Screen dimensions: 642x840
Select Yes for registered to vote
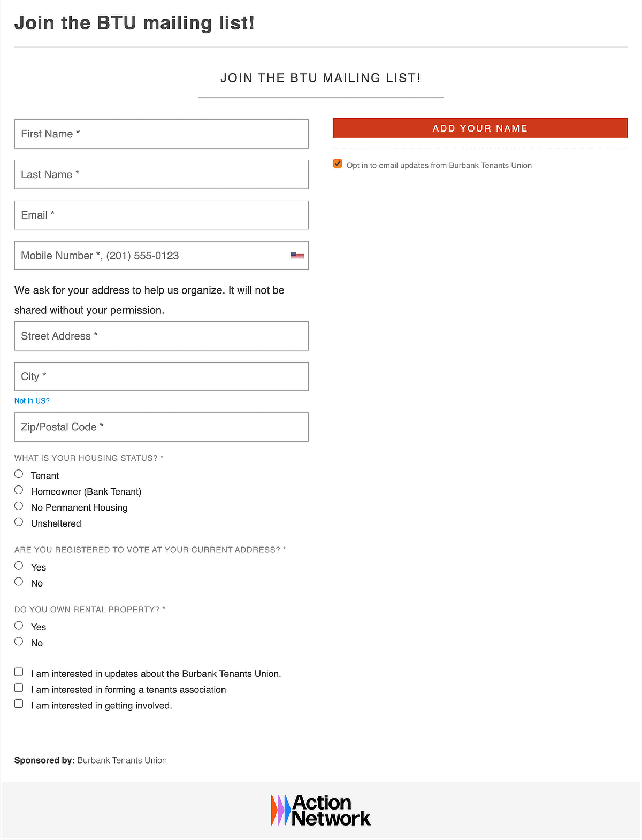click(x=19, y=565)
